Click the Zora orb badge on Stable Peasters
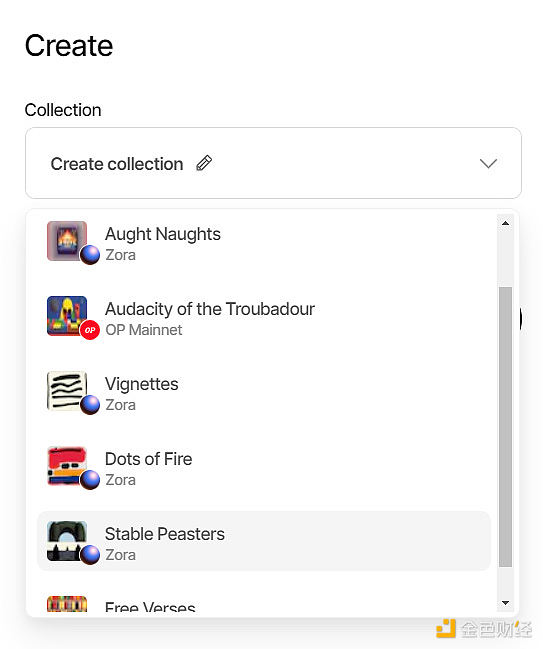The width and height of the screenshot is (543, 649). pyautogui.click(x=90, y=555)
